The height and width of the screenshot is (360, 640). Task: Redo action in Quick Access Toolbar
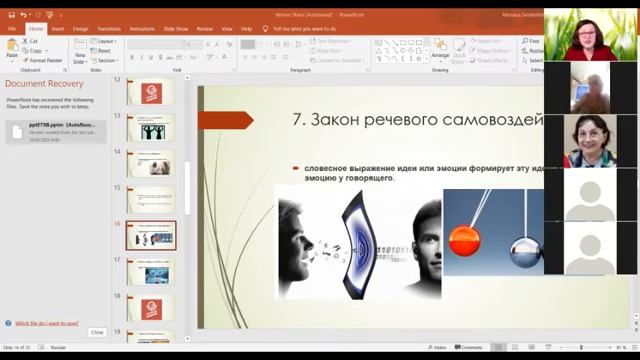[x=38, y=15]
